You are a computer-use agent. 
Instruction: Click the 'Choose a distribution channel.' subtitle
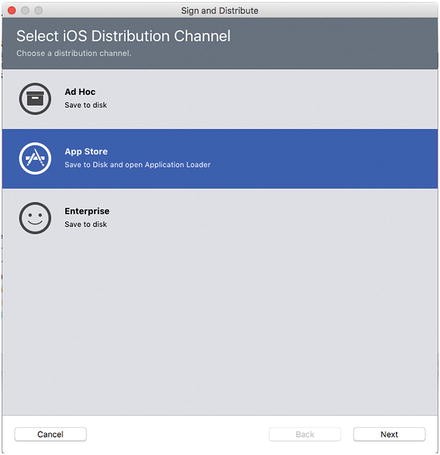point(74,53)
